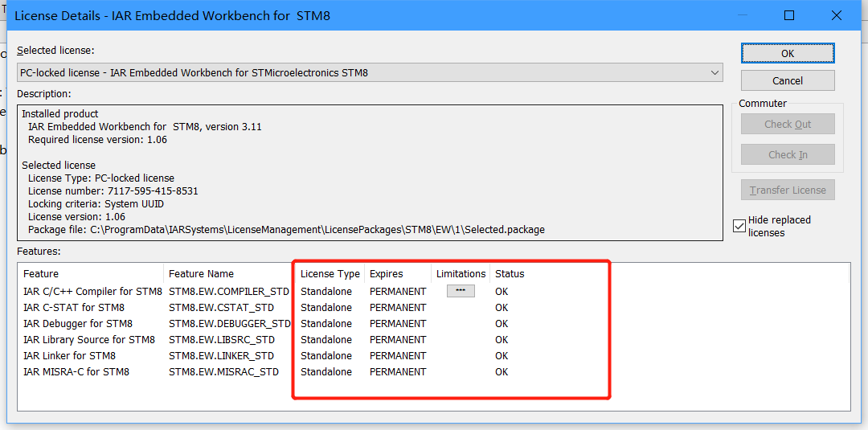
Task: Click the Check In commuter button
Action: (788, 155)
